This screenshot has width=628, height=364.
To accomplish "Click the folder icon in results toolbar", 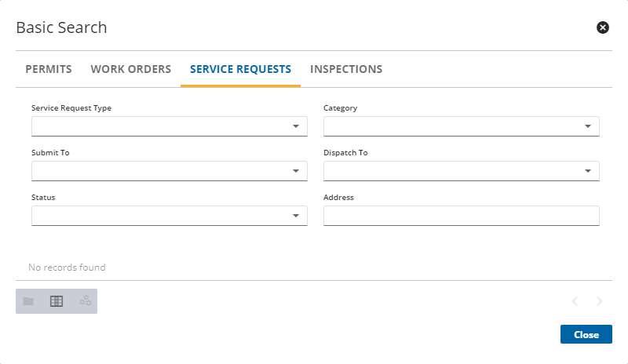I will click(28, 301).
